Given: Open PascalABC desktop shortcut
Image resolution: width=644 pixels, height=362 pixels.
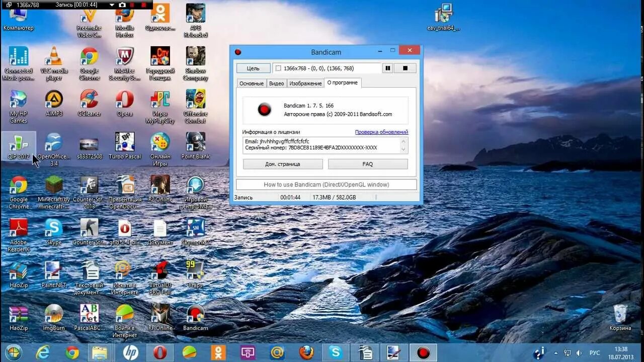Looking at the screenshot, I should (x=89, y=317).
